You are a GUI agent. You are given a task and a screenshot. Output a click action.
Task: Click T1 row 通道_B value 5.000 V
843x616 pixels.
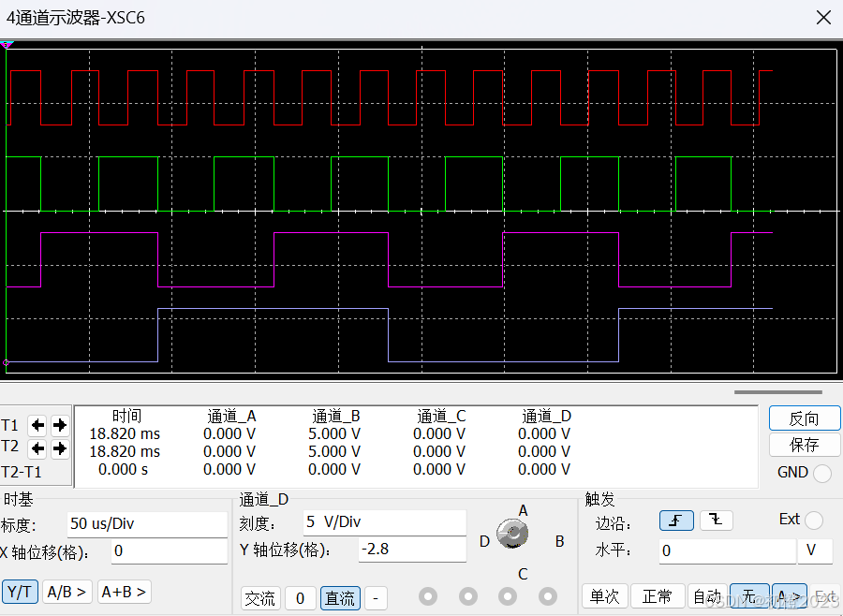pyautogui.click(x=334, y=433)
